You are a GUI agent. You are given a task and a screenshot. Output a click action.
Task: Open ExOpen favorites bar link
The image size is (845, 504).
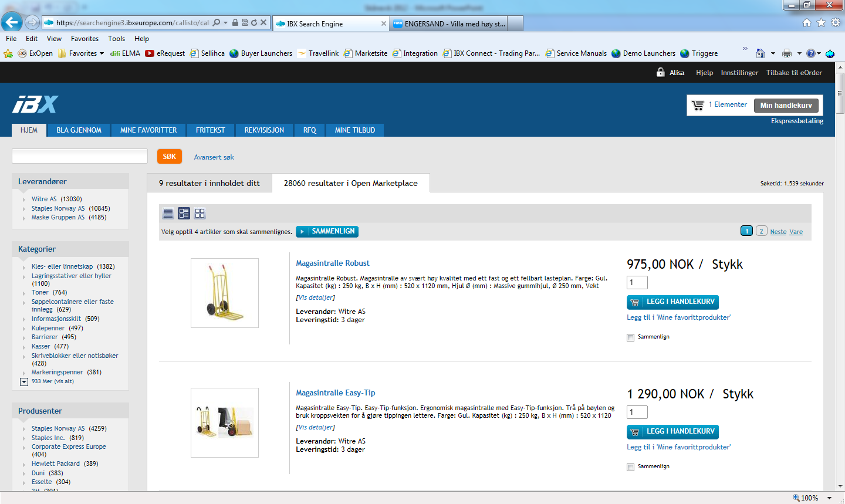(x=35, y=53)
